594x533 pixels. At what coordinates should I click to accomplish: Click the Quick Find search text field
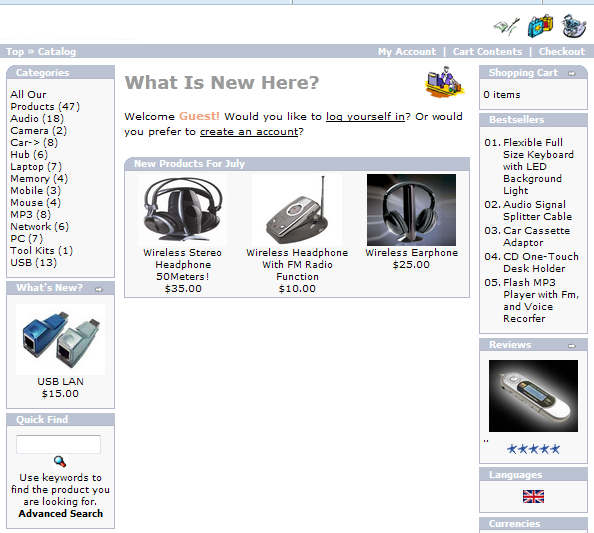point(58,444)
